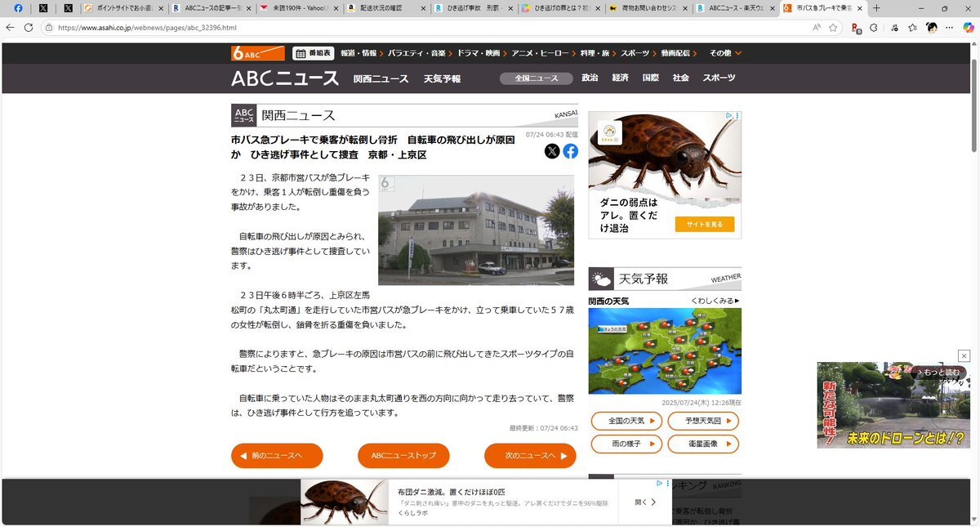Open the read aloud icon in address bar
This screenshot has width=980, height=527.
coord(816,27)
